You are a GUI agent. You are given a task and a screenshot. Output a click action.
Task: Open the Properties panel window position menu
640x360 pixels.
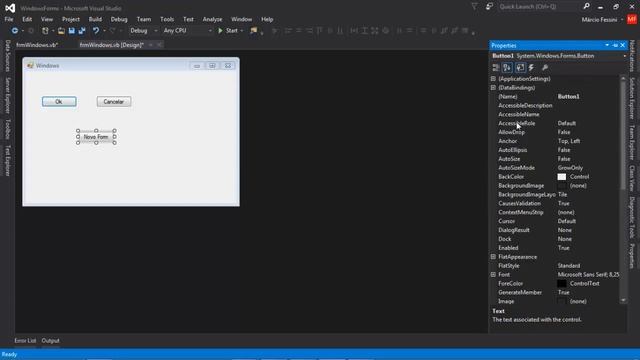(607, 45)
